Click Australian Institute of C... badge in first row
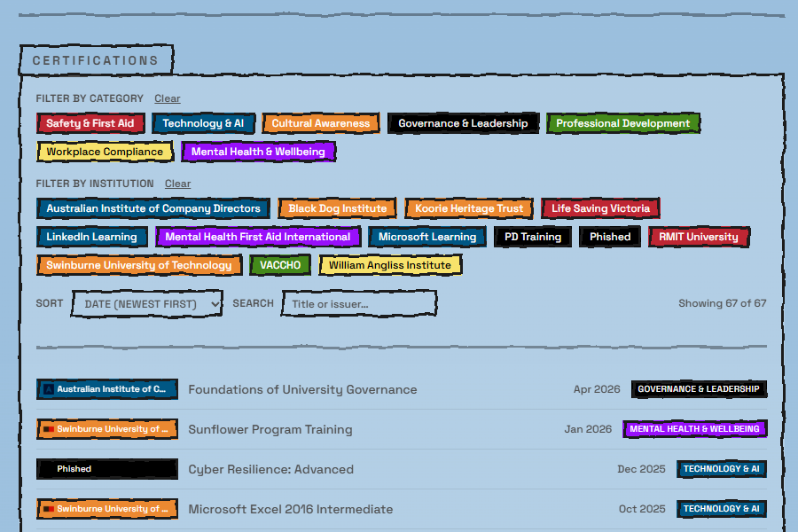798x532 pixels. pos(107,389)
